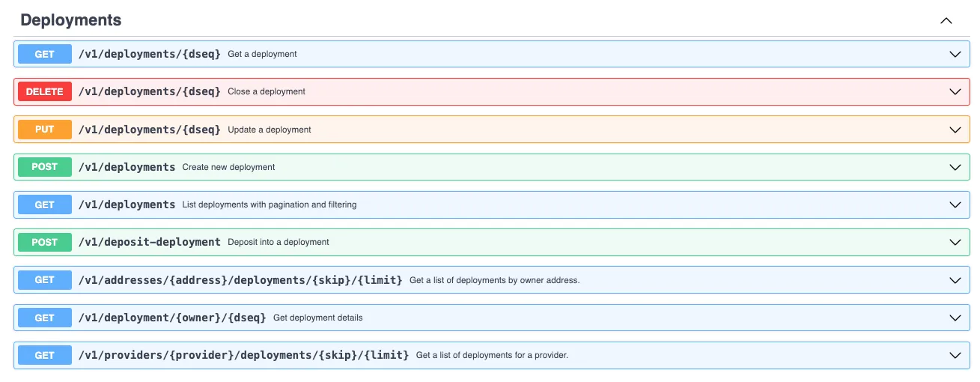This screenshot has width=980, height=382.
Task: Open the /v1/addresses/{address}/deployments path link
Action: [x=240, y=280]
